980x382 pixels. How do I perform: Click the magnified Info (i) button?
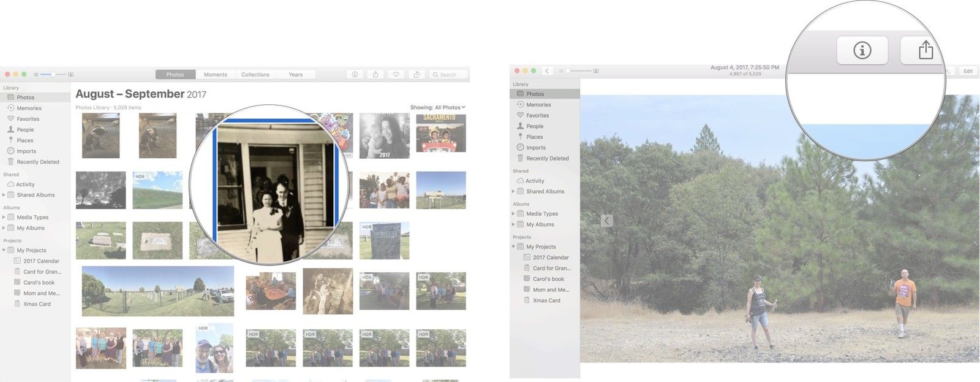click(x=862, y=50)
